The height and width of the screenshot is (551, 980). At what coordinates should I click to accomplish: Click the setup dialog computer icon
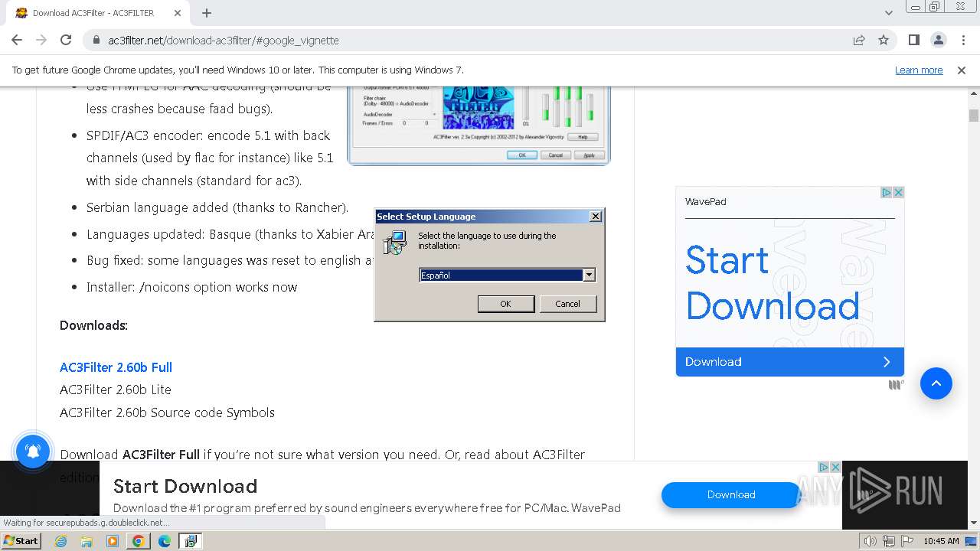(395, 243)
